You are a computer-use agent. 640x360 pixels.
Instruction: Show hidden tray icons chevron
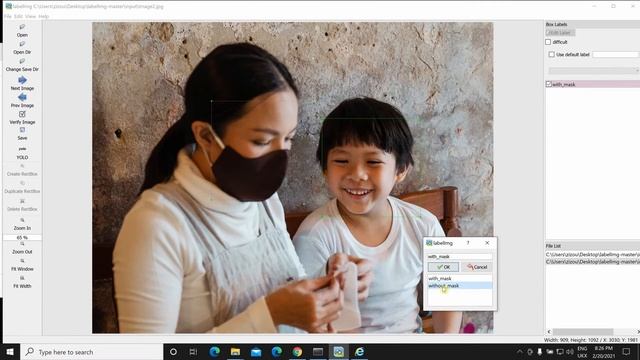tap(519, 351)
